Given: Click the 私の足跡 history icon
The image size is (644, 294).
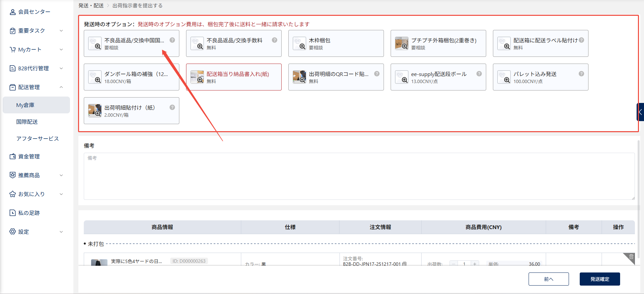Looking at the screenshot, I should 12,213.
